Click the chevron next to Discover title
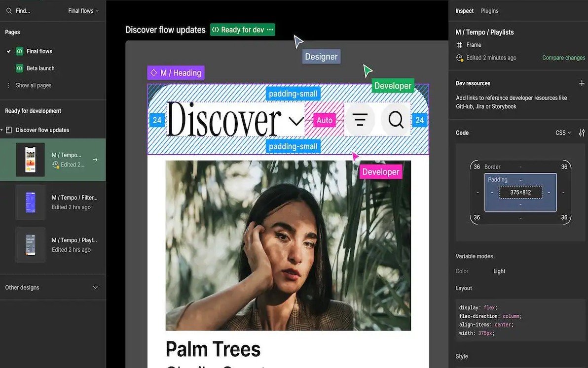This screenshot has width=588, height=368. tap(296, 121)
